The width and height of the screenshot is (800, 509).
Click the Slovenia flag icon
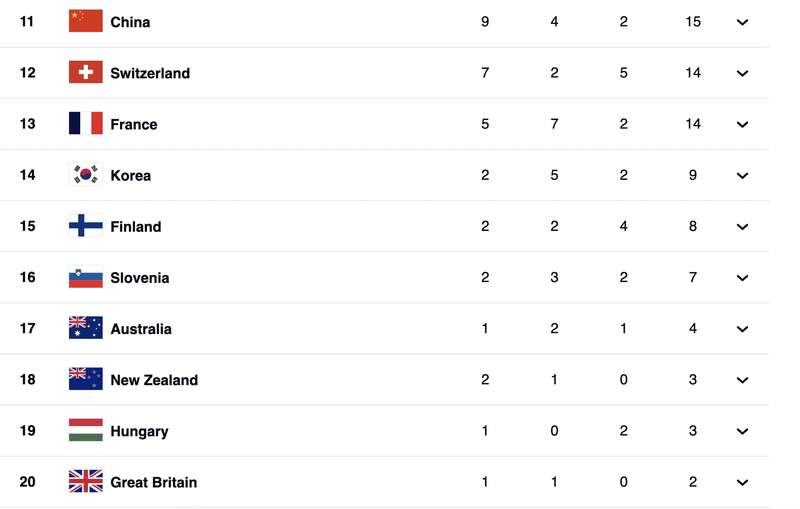pos(86,277)
